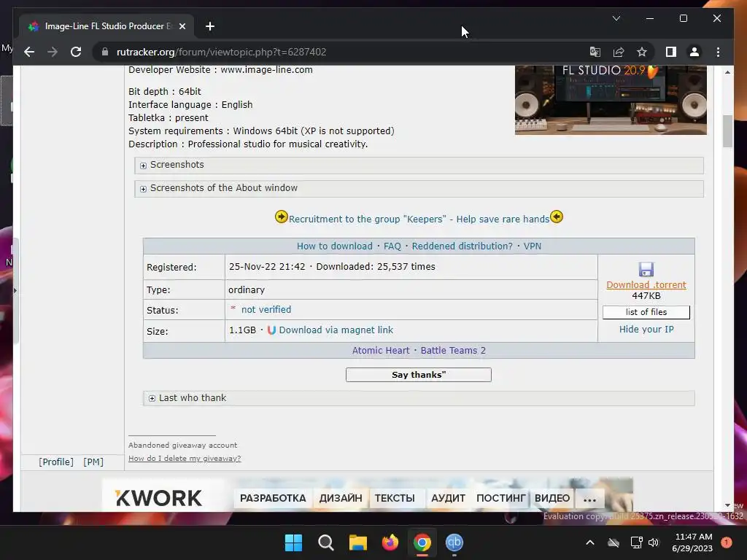Go back to previous page
The height and width of the screenshot is (560, 747).
[x=29, y=52]
